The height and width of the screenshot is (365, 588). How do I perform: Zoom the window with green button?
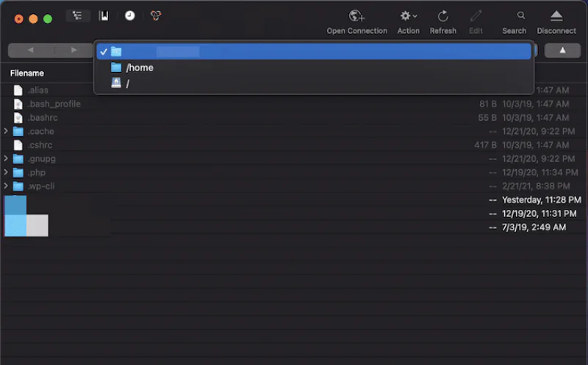pyautogui.click(x=48, y=19)
